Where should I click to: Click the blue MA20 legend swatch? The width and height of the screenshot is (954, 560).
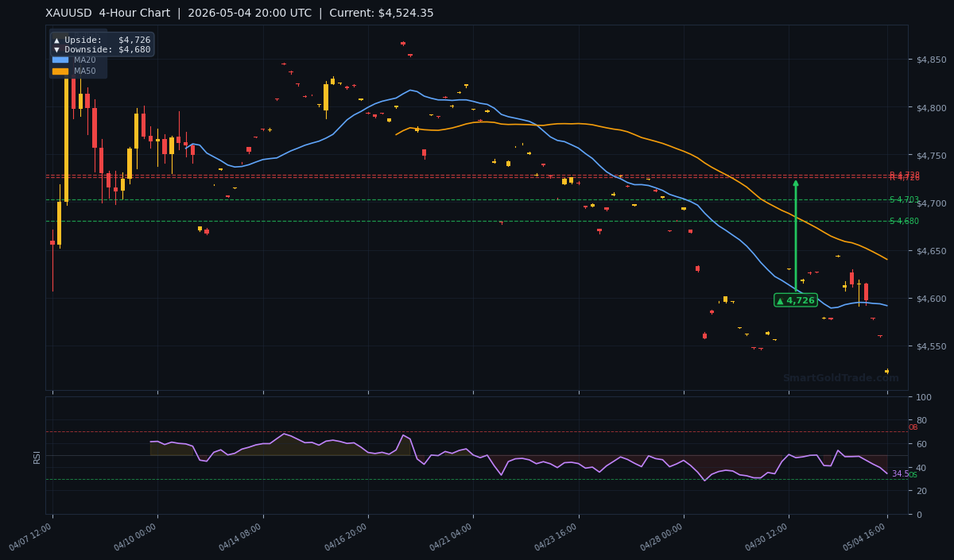(60, 60)
